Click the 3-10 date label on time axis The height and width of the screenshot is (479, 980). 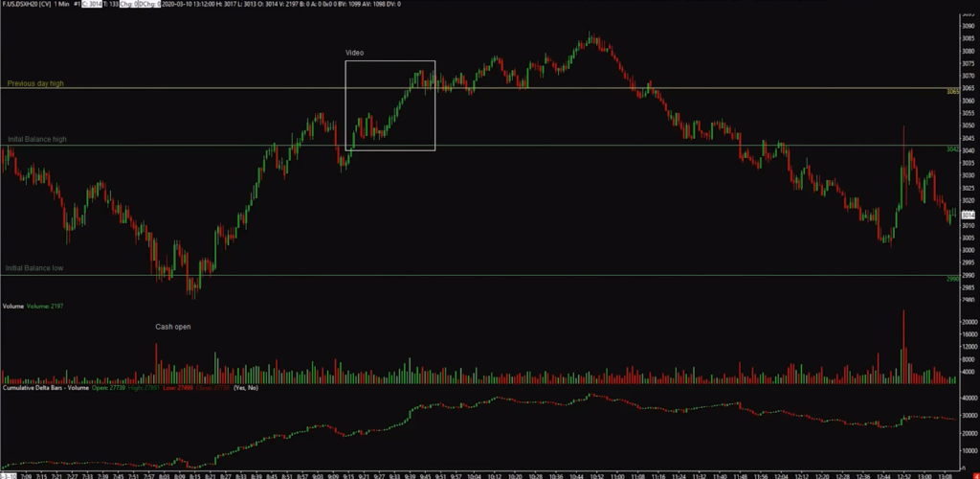pos(8,474)
